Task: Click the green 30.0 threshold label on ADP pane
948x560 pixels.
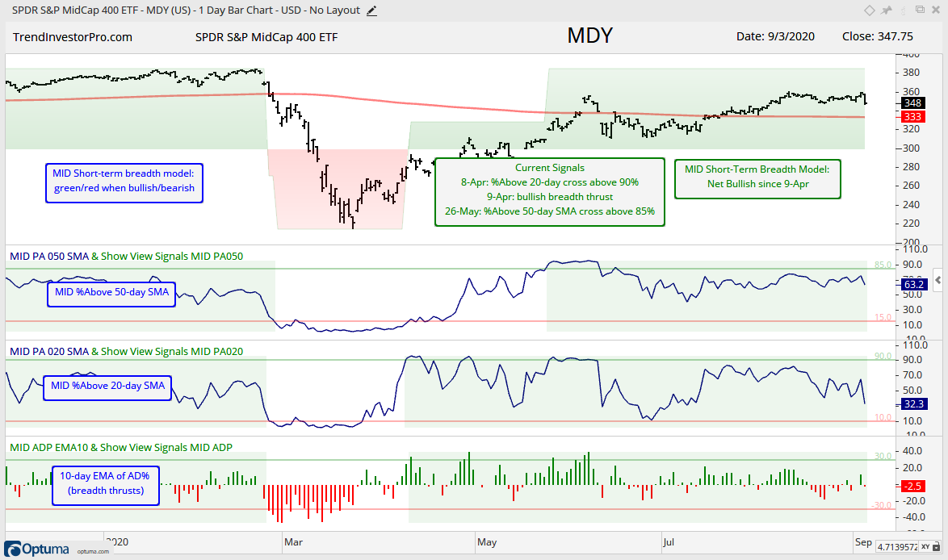Action: tap(883, 456)
